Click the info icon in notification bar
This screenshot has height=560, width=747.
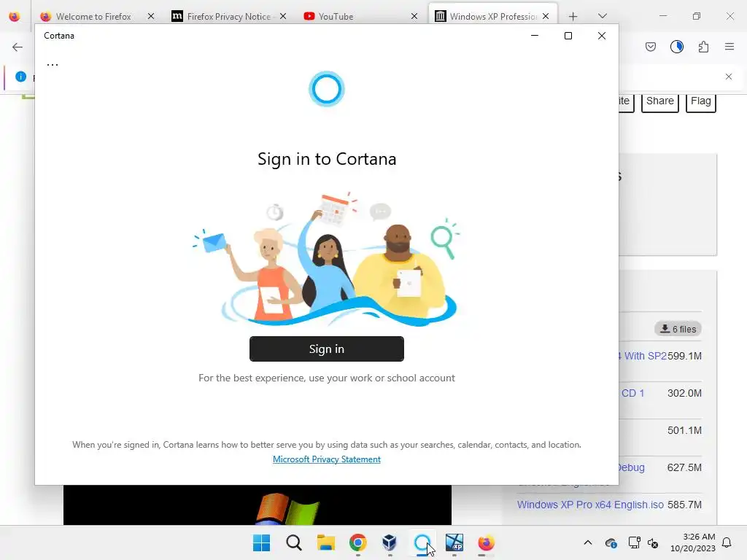20,76
